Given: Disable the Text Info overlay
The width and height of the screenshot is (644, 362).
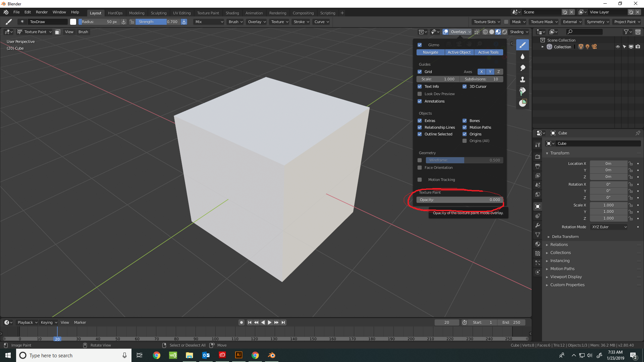Looking at the screenshot, I should pos(420,86).
